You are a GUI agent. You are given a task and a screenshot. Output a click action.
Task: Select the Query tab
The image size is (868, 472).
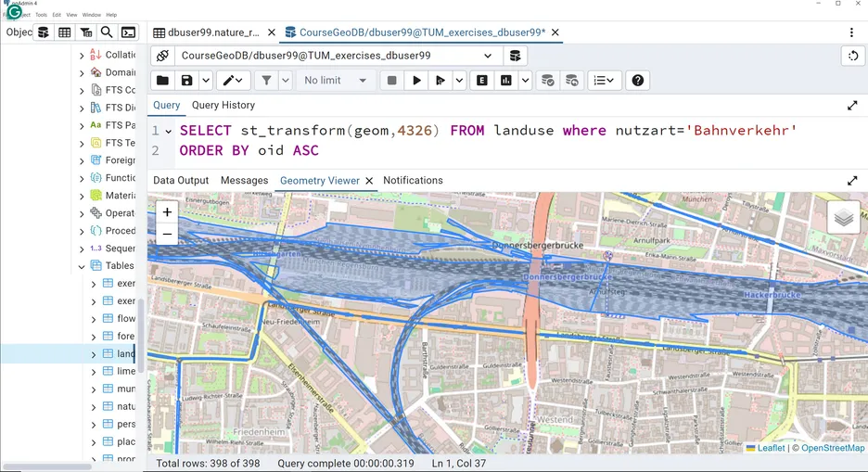167,105
